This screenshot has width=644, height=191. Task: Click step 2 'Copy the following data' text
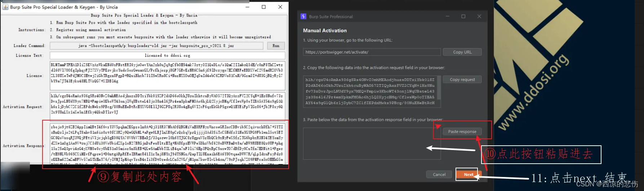point(374,68)
